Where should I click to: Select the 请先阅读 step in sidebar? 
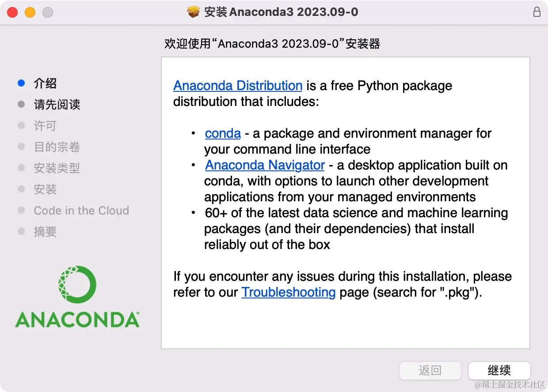(57, 104)
